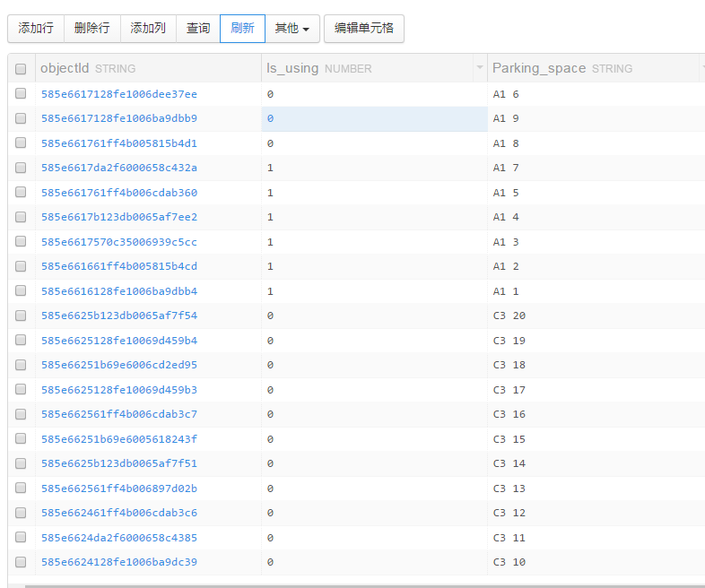Open object 585e662561ff4b006cdab3c7
705x588 pixels.
point(119,414)
